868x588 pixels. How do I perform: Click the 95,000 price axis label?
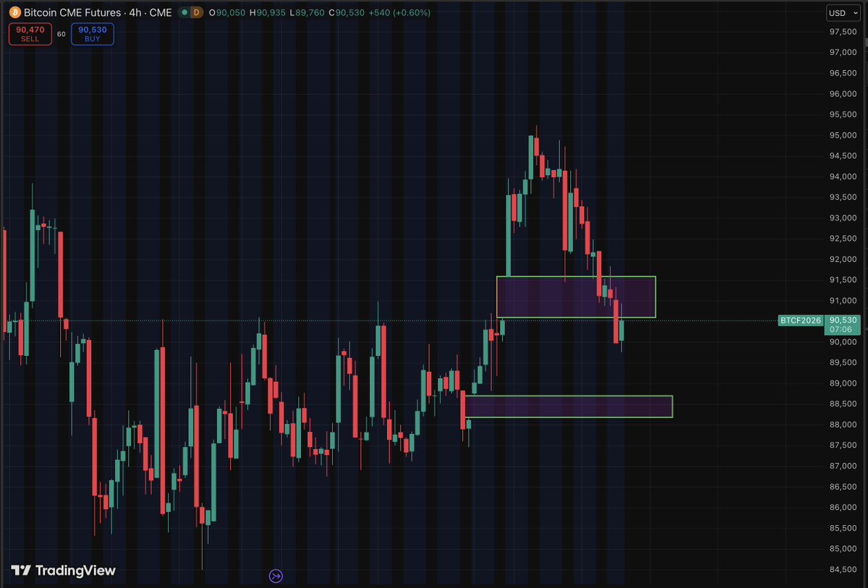(x=843, y=135)
